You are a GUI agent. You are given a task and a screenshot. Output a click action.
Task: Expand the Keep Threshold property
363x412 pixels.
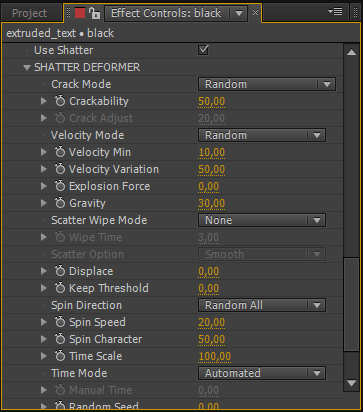[44, 288]
